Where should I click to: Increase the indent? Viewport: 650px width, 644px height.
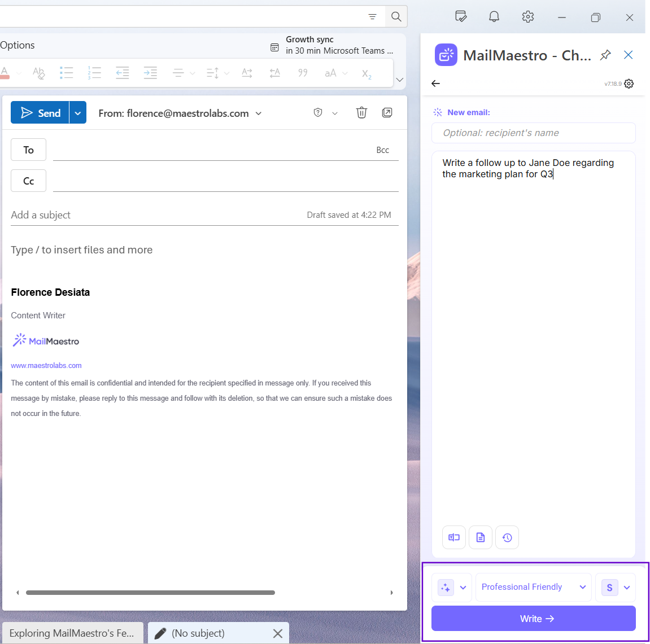coord(150,73)
